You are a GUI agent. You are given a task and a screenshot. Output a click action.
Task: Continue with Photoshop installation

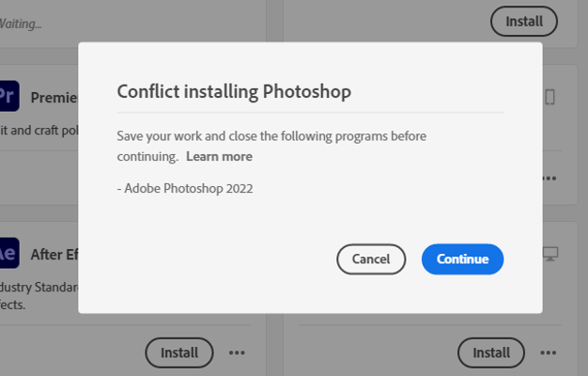pos(462,259)
